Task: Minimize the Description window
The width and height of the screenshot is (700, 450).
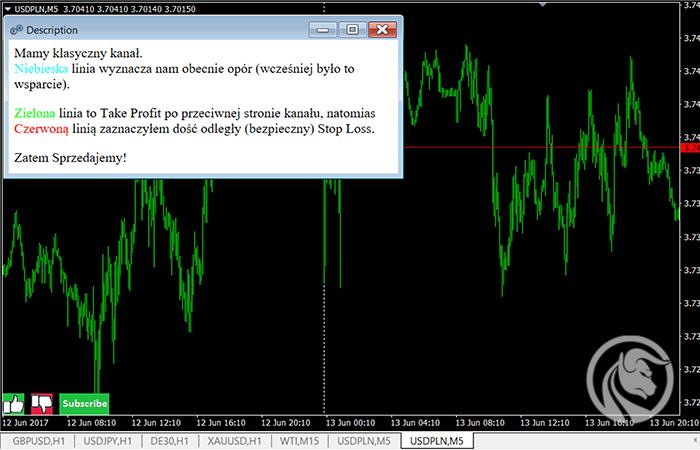Action: coord(323,30)
